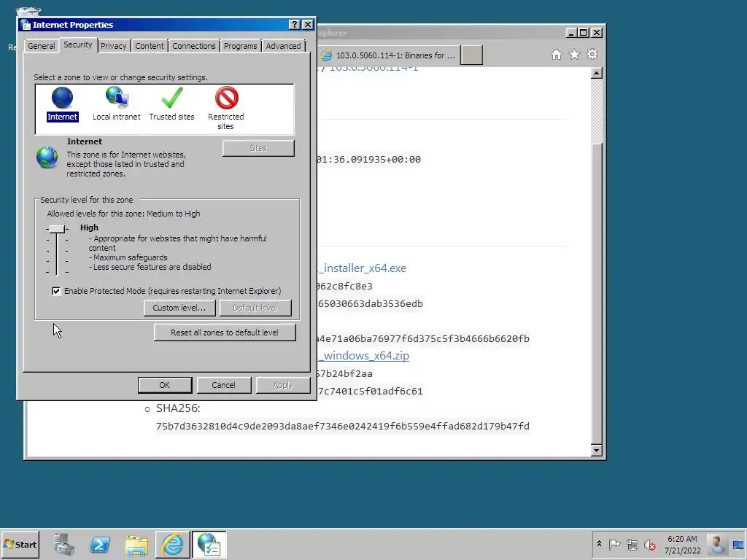Open the Start menu
Screen dimensions: 747x560
pos(20,544)
